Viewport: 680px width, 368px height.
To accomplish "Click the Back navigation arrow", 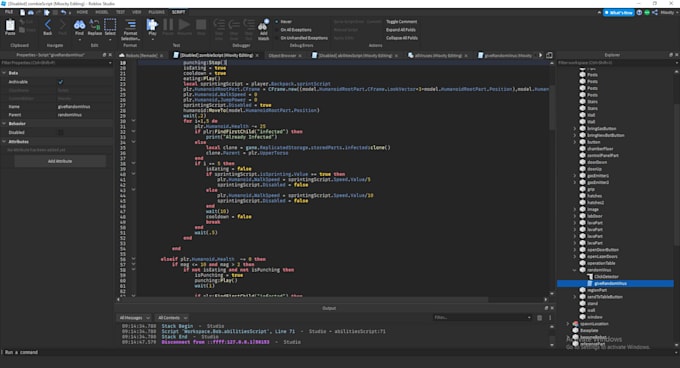I will [48, 25].
